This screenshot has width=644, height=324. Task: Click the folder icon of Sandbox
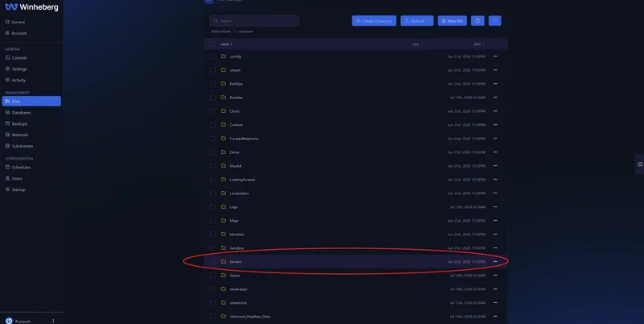coord(224,248)
